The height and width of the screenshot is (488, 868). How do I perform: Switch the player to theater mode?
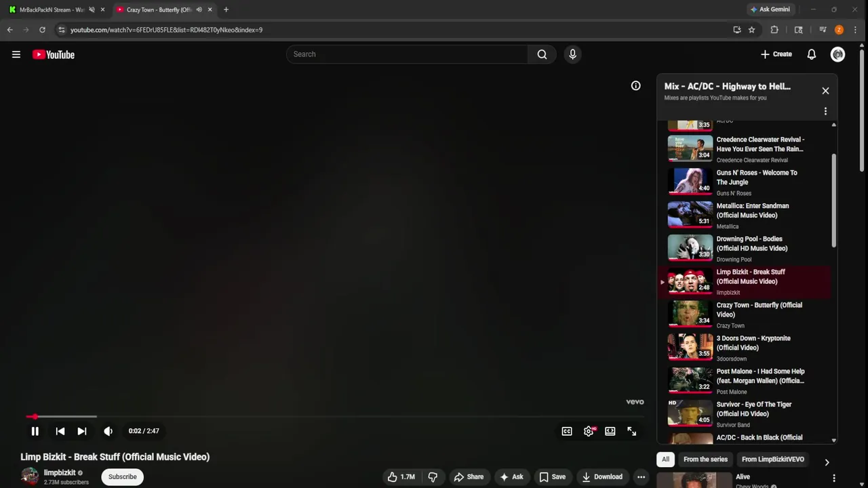pos(610,431)
